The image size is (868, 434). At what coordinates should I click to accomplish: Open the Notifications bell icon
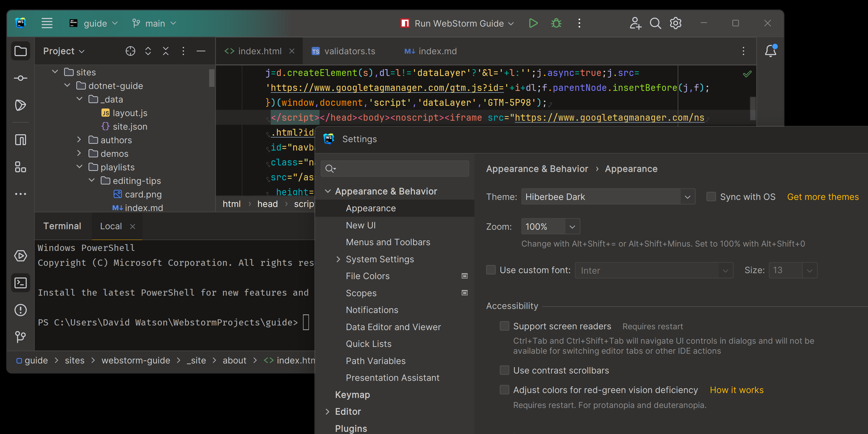[771, 51]
